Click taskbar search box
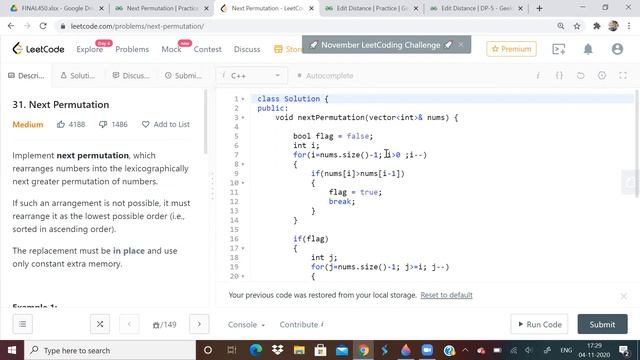 point(110,350)
